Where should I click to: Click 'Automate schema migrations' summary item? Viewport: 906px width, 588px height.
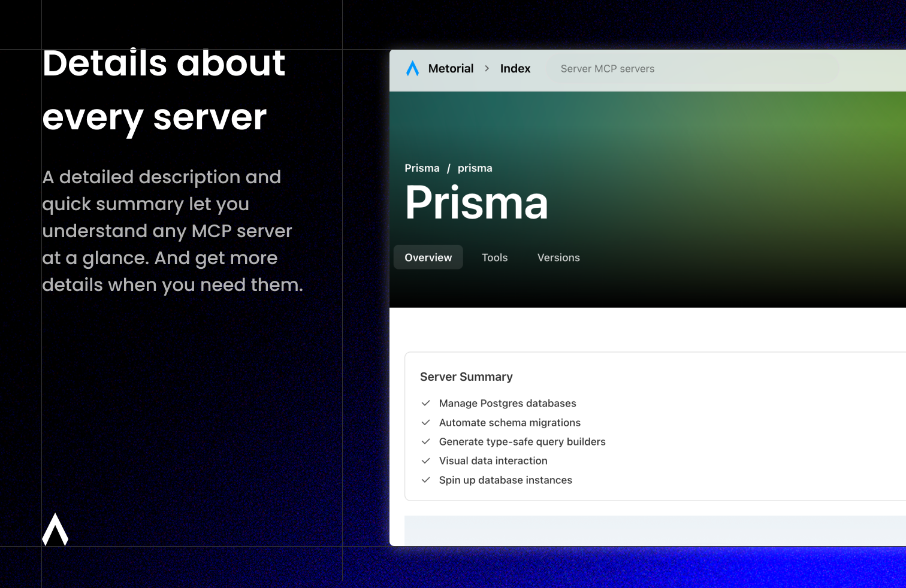510,423
